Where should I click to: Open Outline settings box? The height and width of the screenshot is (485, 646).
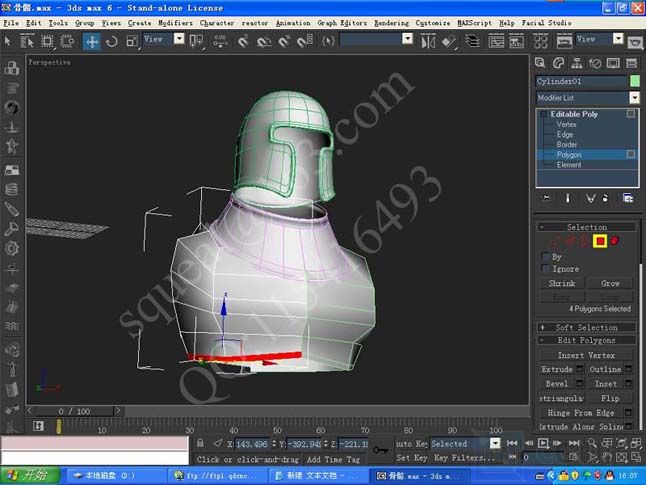pyautogui.click(x=628, y=369)
